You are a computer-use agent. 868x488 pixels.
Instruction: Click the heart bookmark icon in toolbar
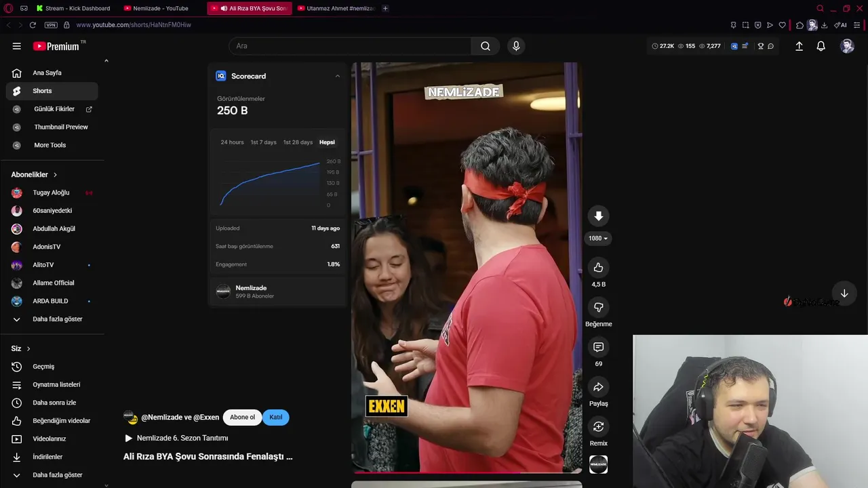point(782,25)
